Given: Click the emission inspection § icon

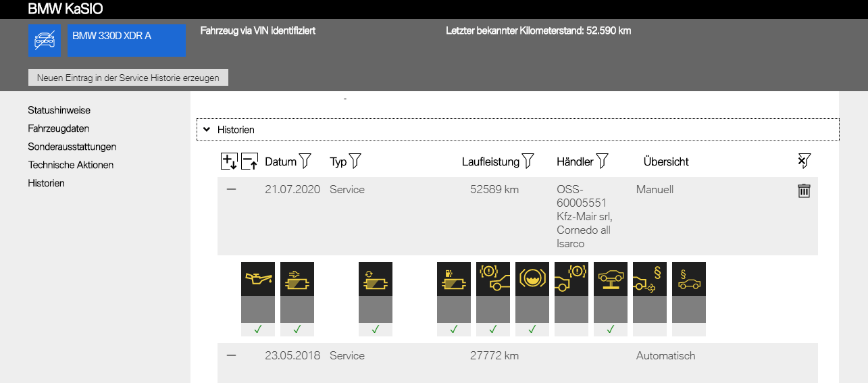Looking at the screenshot, I should 650,279.
